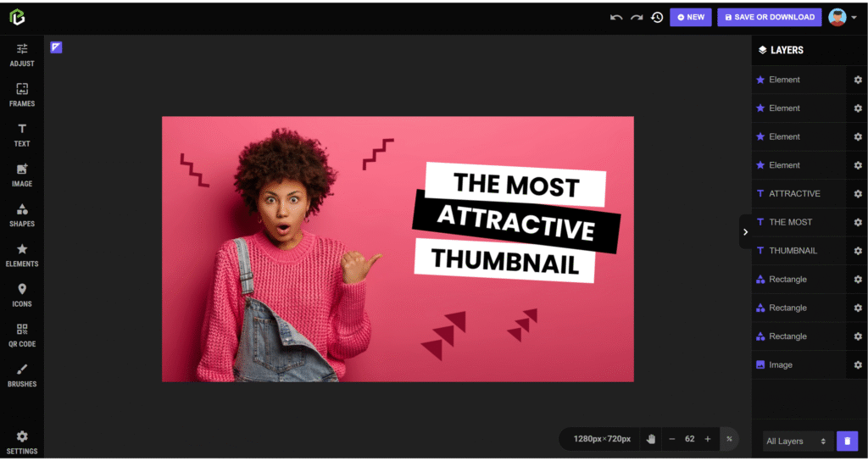The height and width of the screenshot is (461, 868).
Task: Select the Image layer in list
Action: point(781,364)
